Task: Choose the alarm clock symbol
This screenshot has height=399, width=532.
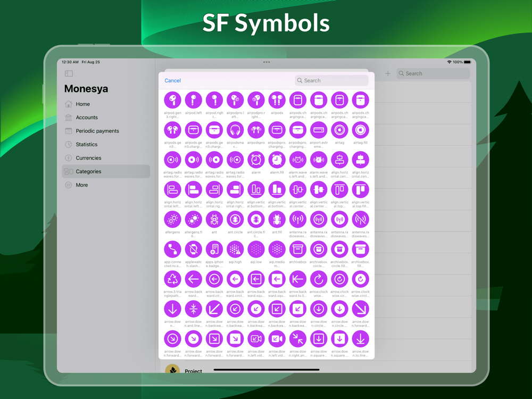Action: [256, 160]
